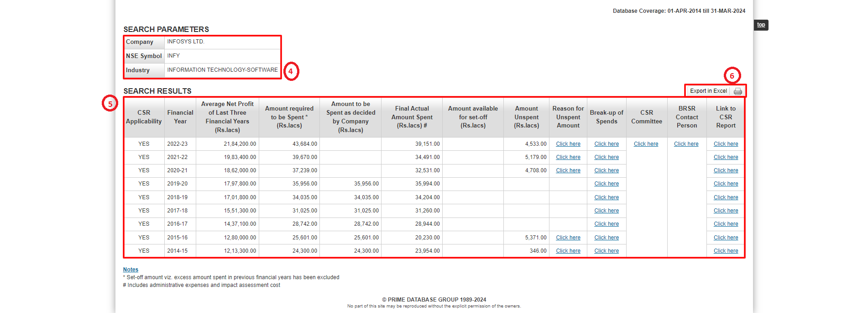Click the Final Actual Amount Spent header
The height and width of the screenshot is (313, 868).
pos(412,117)
